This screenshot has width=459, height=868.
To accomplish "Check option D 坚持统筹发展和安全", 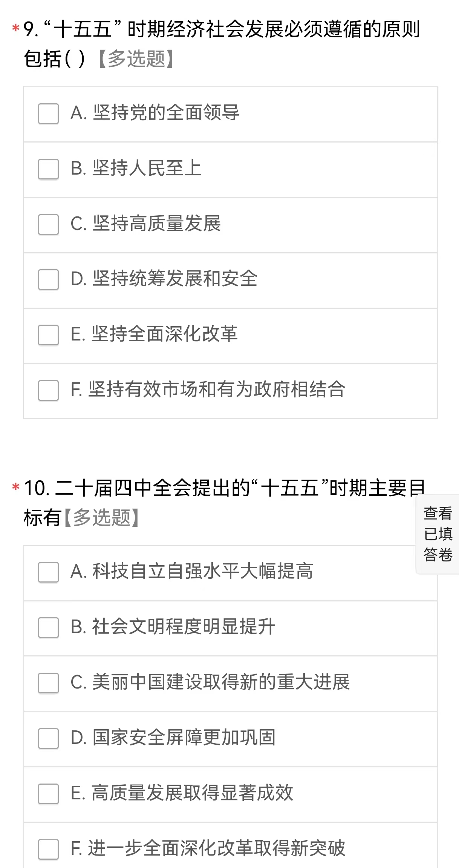I will 48,279.
